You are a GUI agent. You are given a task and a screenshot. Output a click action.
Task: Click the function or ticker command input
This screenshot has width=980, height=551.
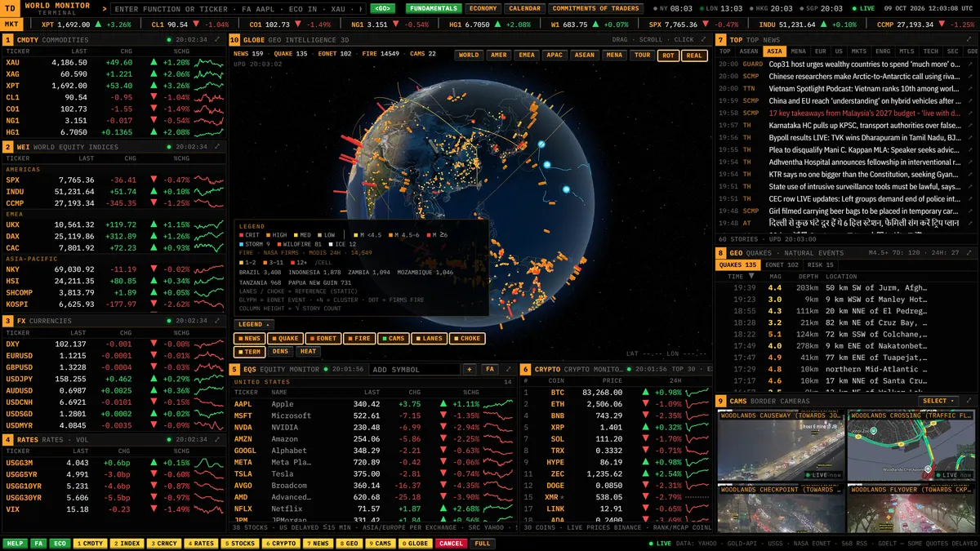[x=238, y=8]
